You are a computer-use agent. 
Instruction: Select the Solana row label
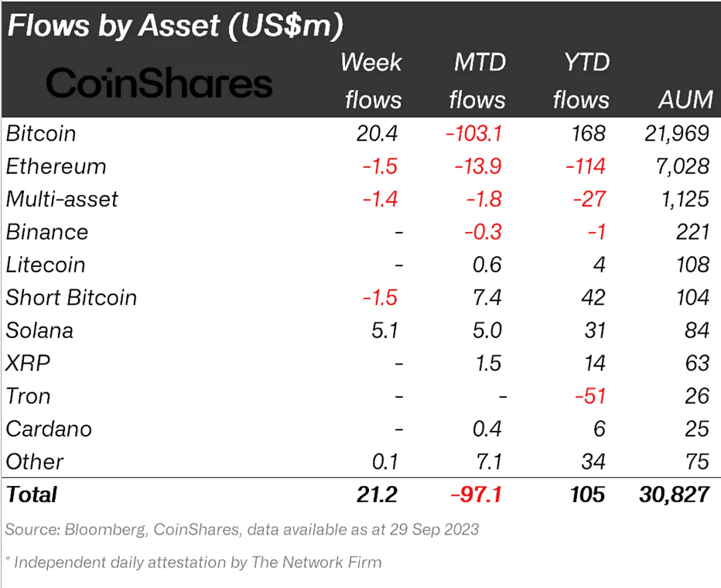tap(39, 330)
